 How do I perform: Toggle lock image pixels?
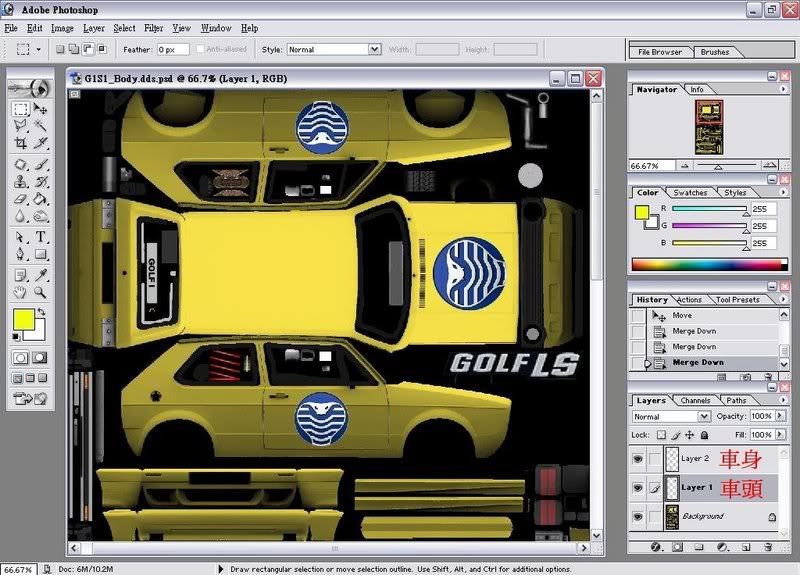[676, 435]
